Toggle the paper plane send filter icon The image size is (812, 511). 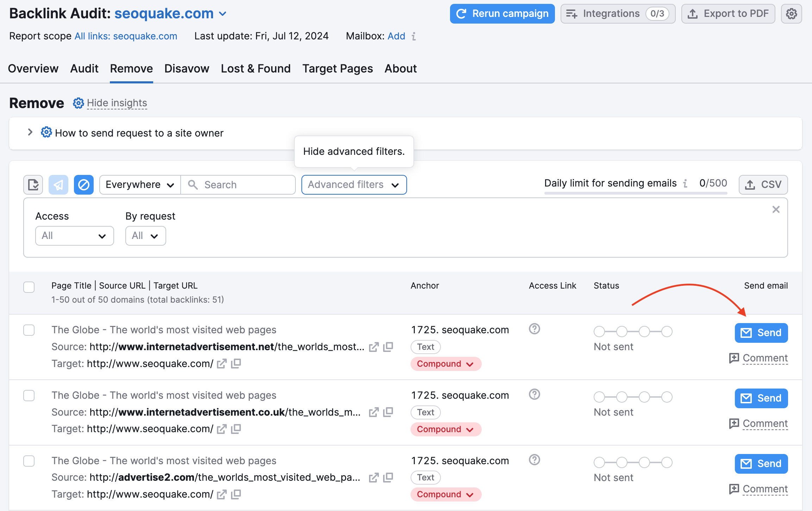pos(58,185)
